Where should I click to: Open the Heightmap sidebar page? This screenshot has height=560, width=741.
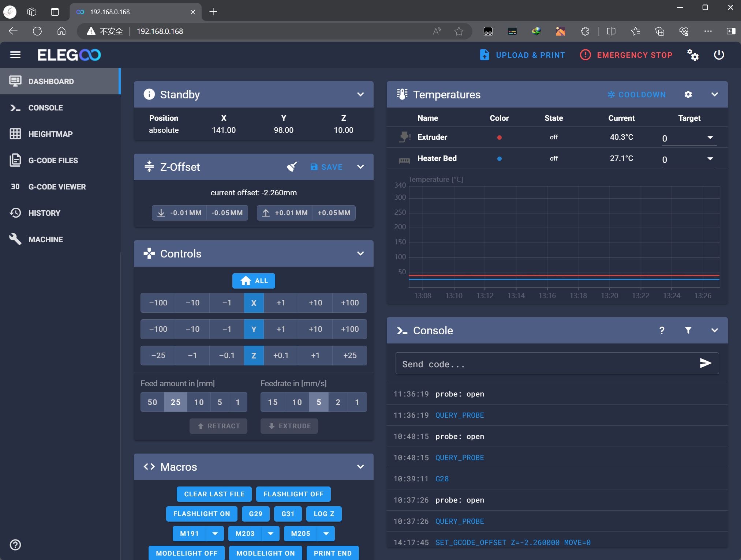[x=50, y=134]
